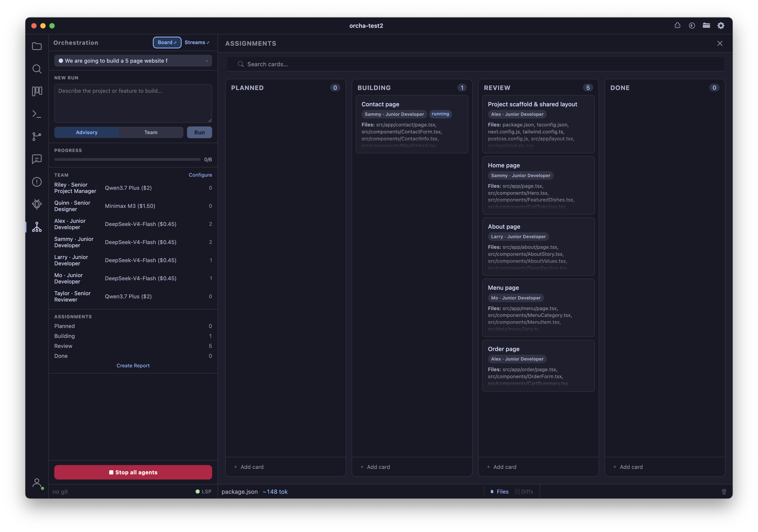This screenshot has width=758, height=532.
Task: Open the folder icon in the title bar
Action: (706, 25)
